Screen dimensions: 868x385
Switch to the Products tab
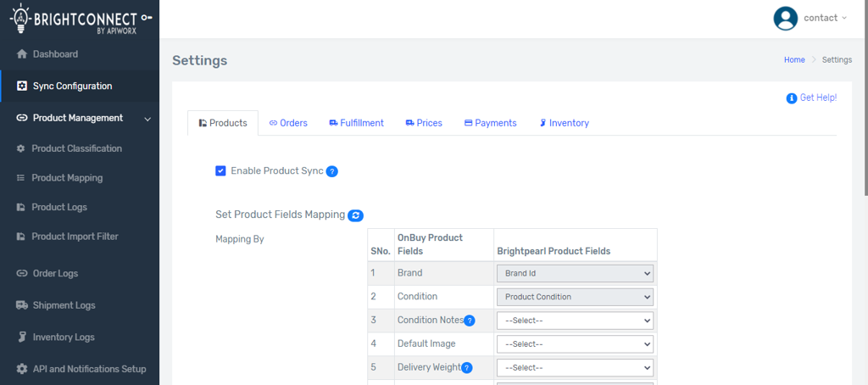pos(223,123)
